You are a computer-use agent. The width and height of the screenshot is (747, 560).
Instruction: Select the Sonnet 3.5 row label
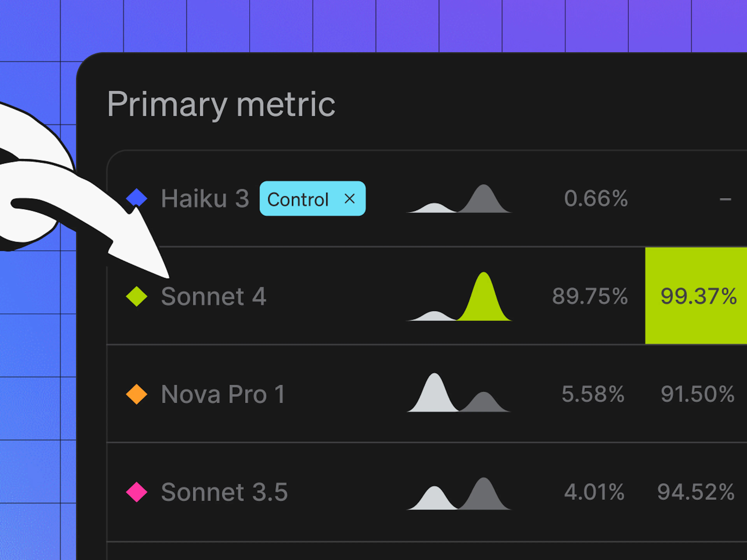(224, 492)
